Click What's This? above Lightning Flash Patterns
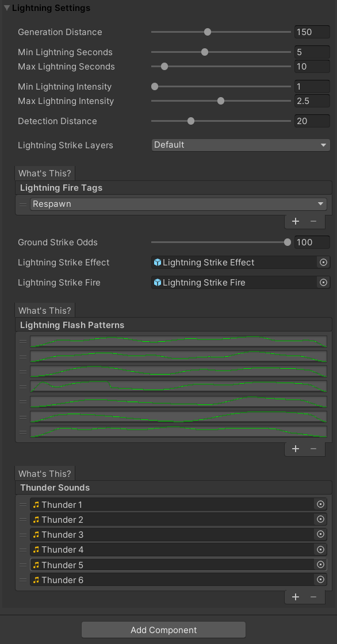 point(44,310)
